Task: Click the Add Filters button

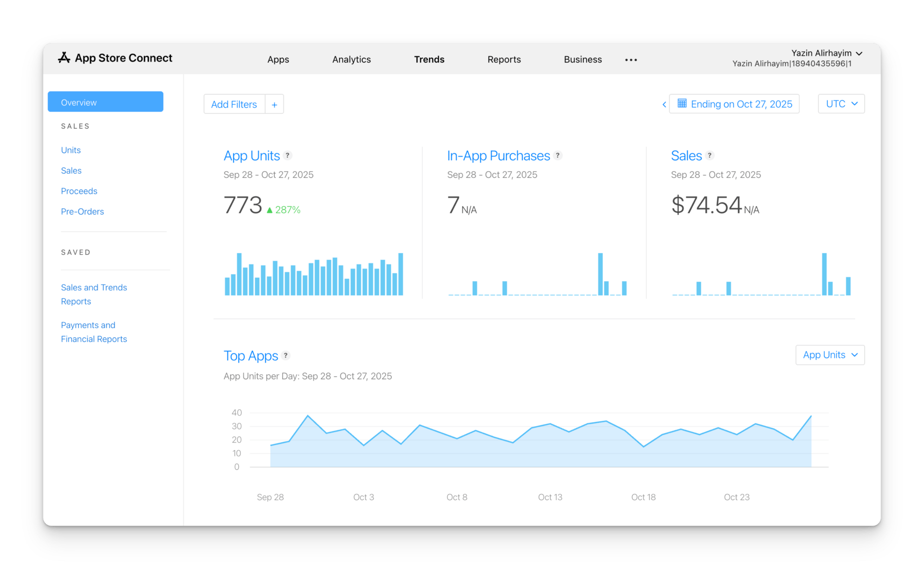Action: pyautogui.click(x=234, y=104)
